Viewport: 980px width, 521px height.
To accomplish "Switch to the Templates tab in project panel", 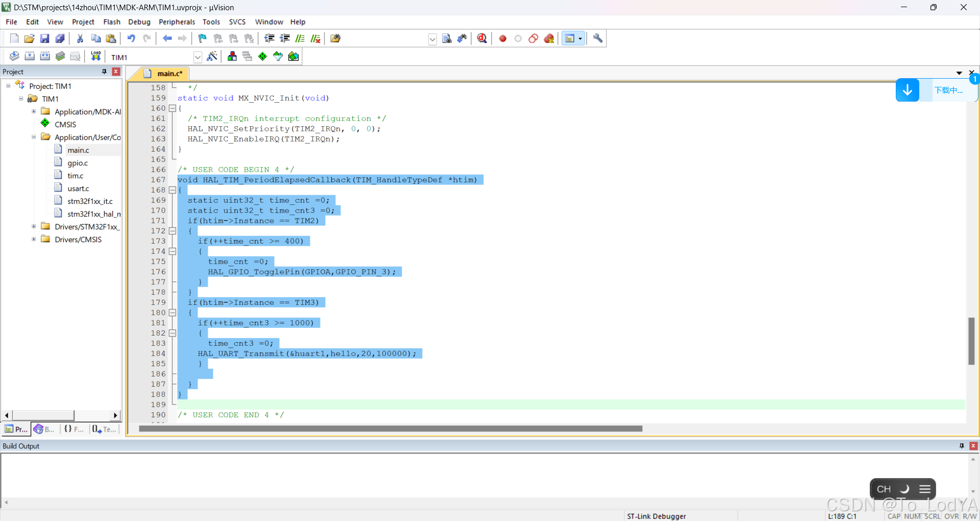I will pos(104,429).
